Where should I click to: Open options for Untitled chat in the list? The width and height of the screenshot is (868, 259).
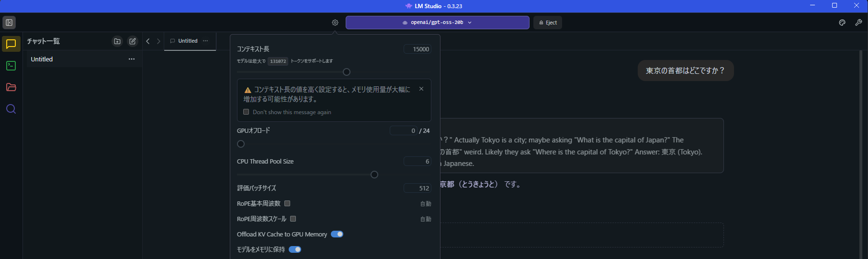click(x=132, y=59)
